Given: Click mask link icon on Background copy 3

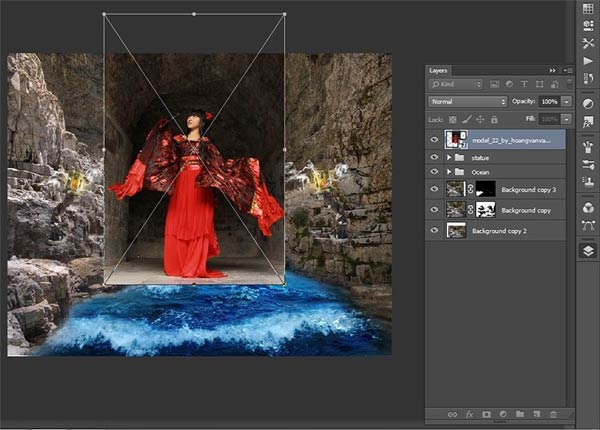Looking at the screenshot, I should click(x=470, y=189).
